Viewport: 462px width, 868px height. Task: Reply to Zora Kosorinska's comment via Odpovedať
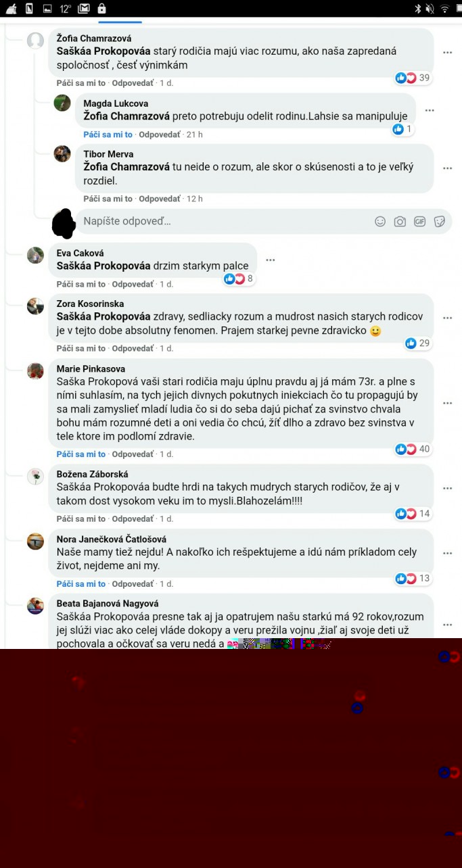(x=133, y=348)
